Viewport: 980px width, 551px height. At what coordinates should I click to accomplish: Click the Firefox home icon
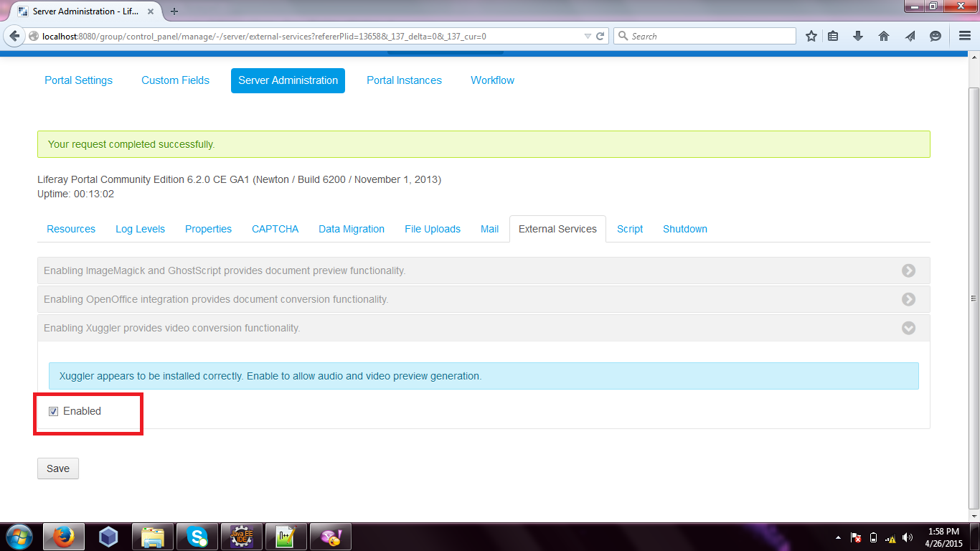883,35
